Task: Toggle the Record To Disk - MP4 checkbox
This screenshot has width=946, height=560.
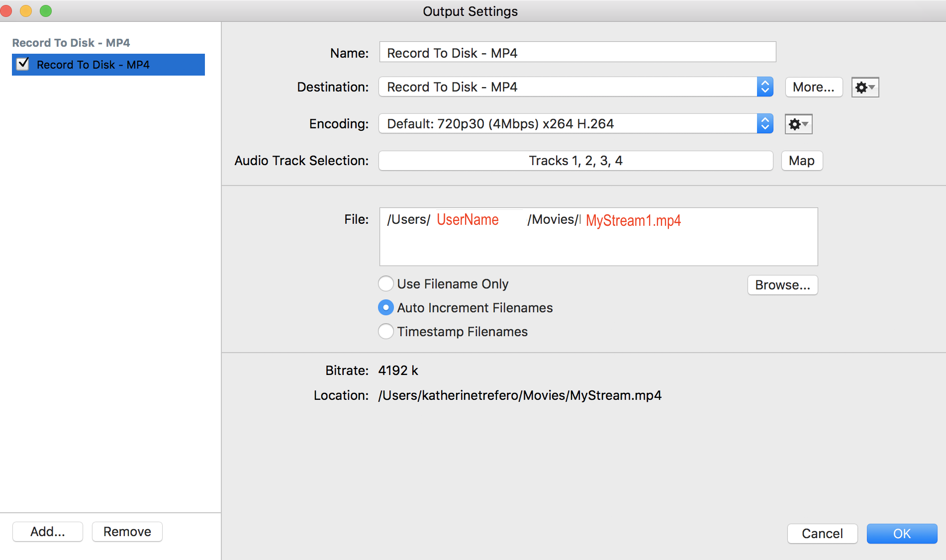Action: point(23,64)
